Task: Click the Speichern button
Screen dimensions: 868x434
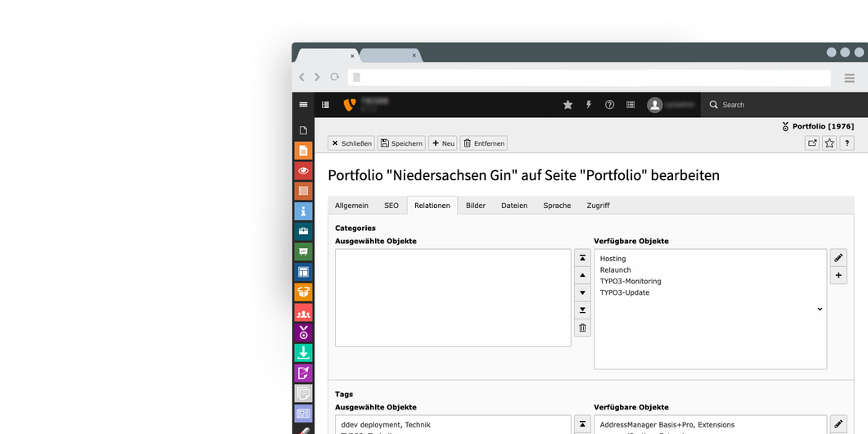Action: pos(401,143)
